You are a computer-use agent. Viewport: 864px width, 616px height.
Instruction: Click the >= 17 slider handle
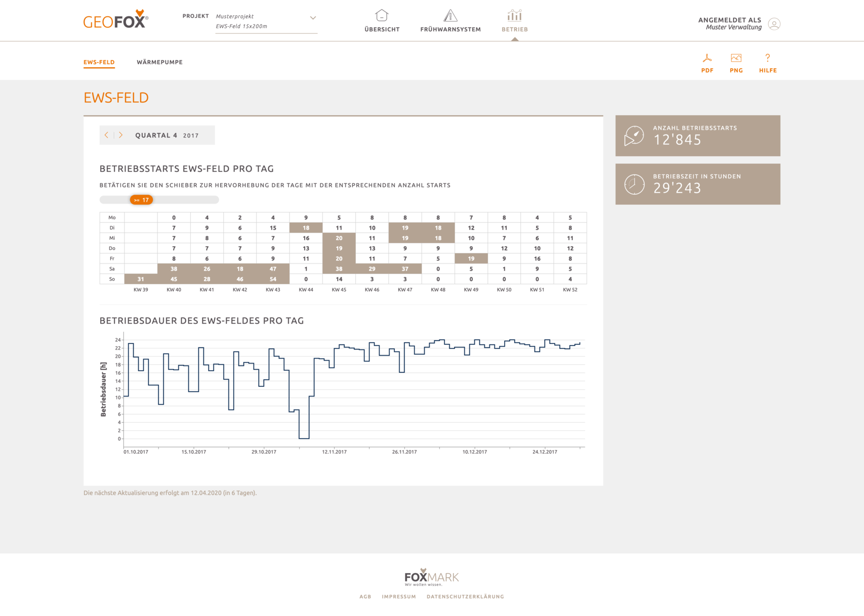[141, 200]
